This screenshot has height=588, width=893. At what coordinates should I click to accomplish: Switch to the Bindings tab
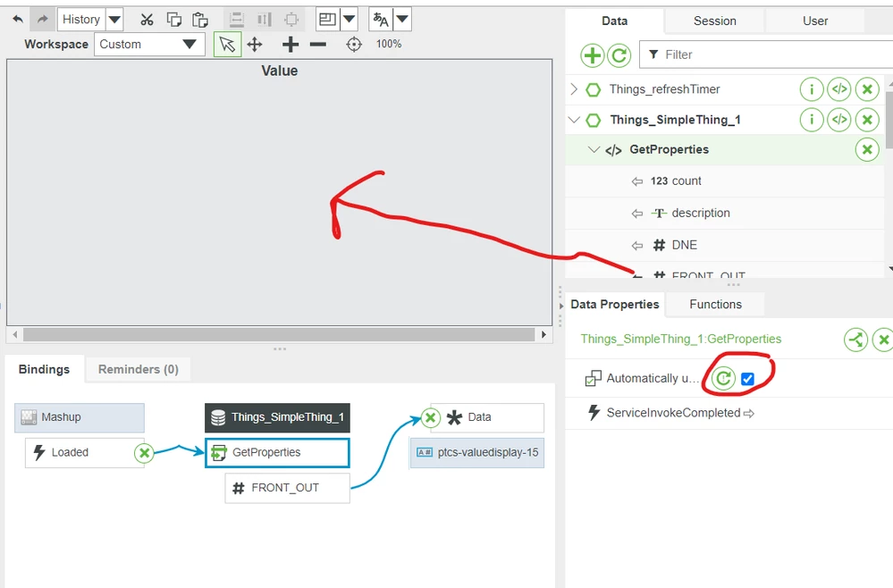[x=44, y=369]
